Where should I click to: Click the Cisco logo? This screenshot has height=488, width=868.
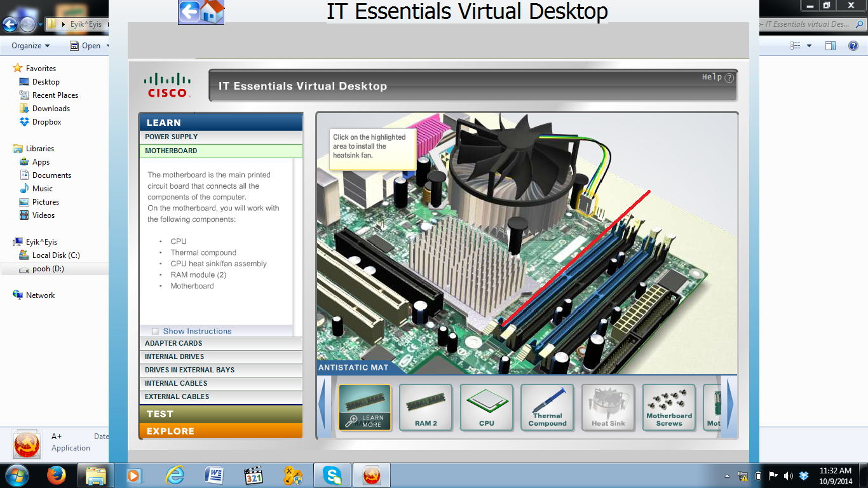coord(167,85)
